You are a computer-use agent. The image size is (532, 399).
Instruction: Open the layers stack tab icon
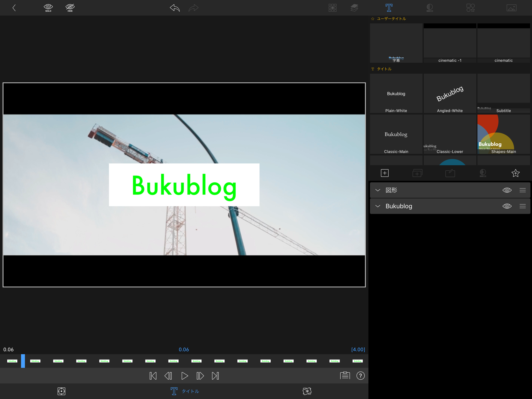click(x=354, y=8)
